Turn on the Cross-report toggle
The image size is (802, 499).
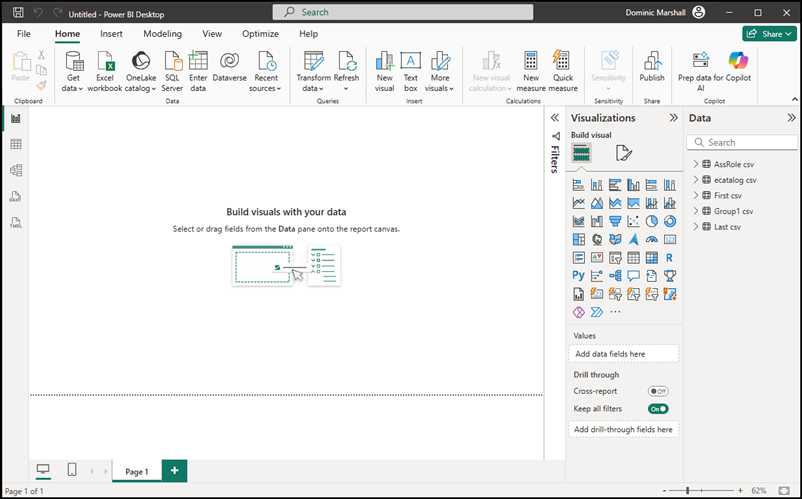pos(658,391)
